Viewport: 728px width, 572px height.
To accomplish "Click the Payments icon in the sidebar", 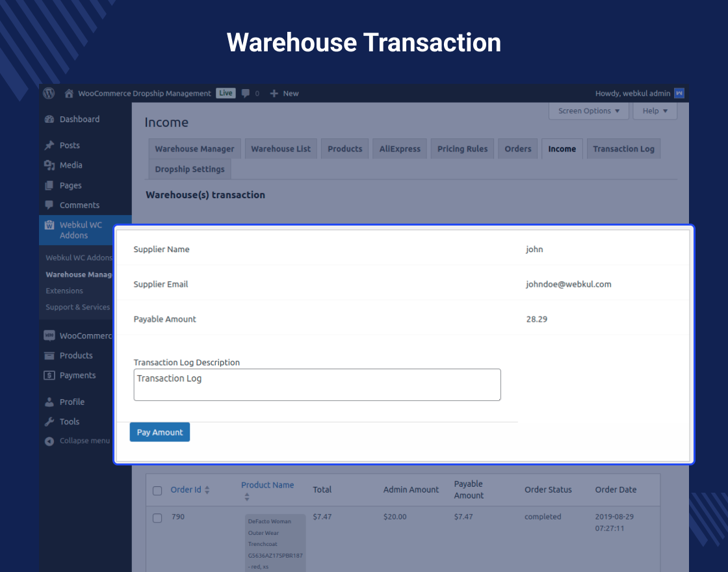I will (x=50, y=375).
